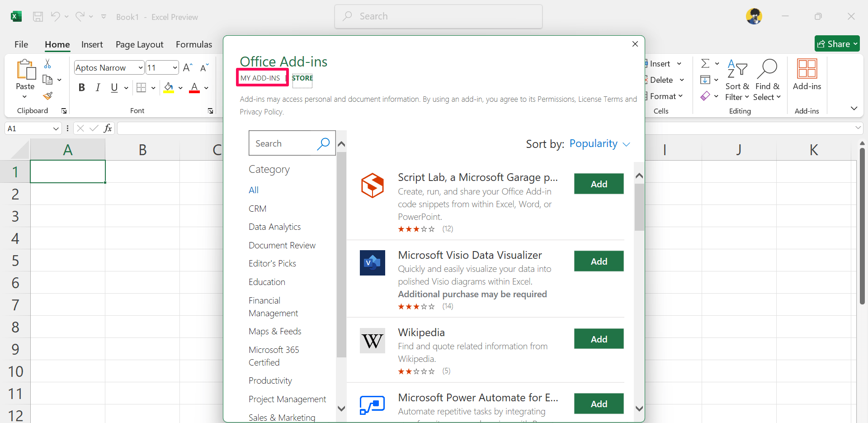Open the Insert cells dropdown arrow
The height and width of the screenshot is (423, 868).
click(679, 64)
